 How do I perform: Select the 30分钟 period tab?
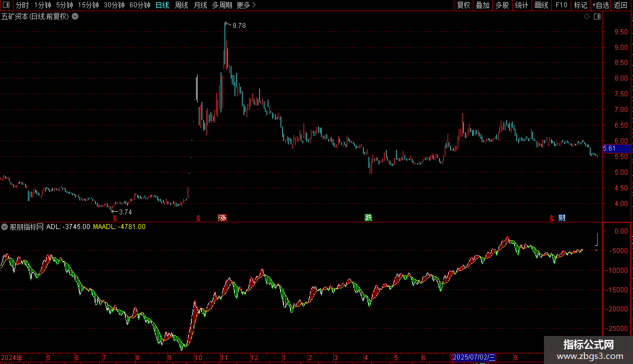coord(114,5)
